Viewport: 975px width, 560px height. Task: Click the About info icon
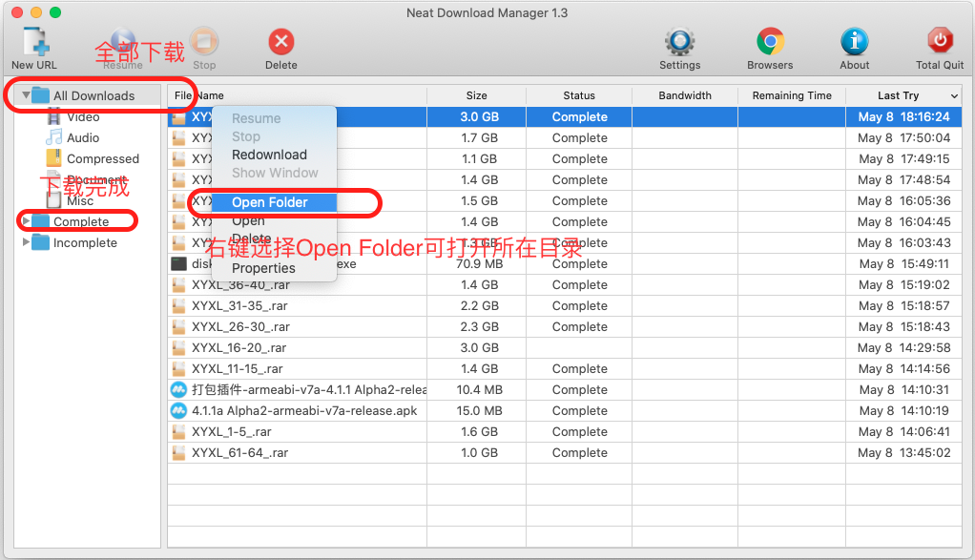pos(854,43)
